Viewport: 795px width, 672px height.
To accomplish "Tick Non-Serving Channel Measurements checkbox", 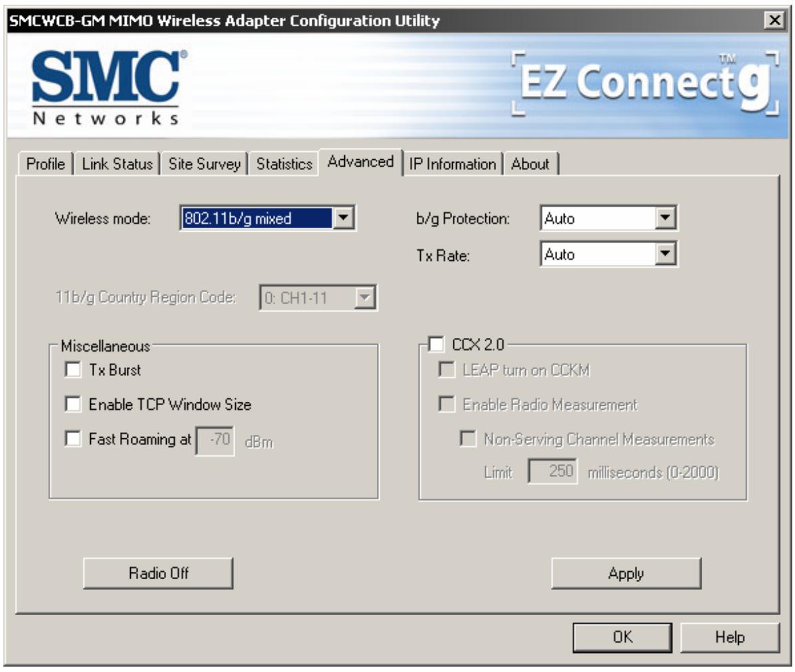I will [x=468, y=438].
